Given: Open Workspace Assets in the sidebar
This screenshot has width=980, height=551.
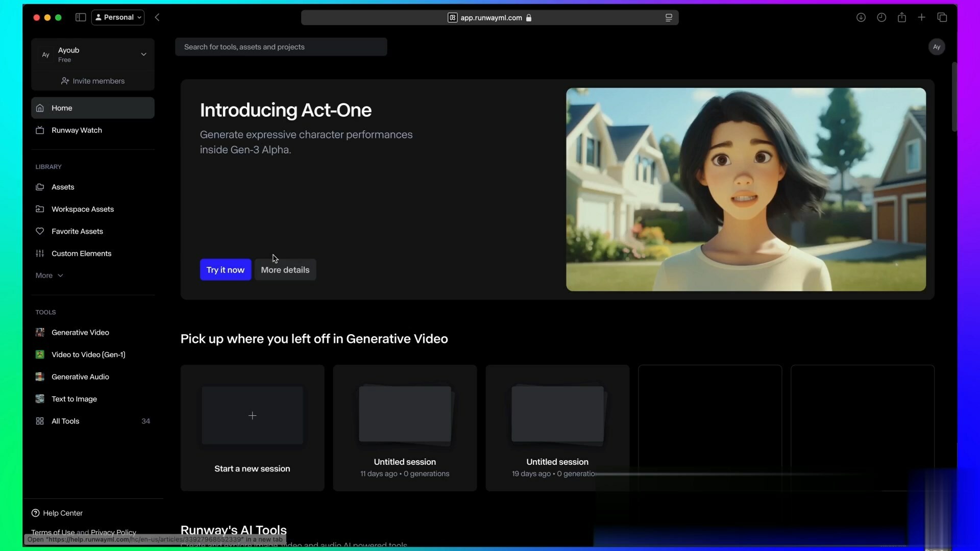Looking at the screenshot, I should coord(82,209).
